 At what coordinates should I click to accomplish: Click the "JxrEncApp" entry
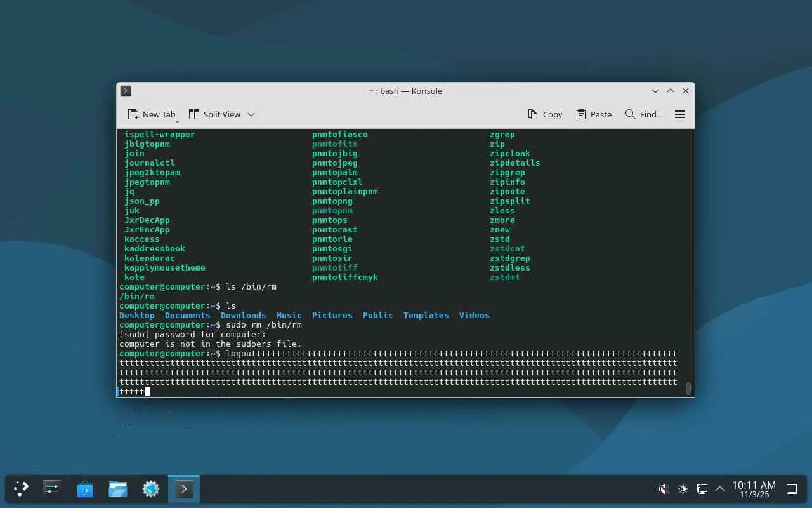[147, 230]
